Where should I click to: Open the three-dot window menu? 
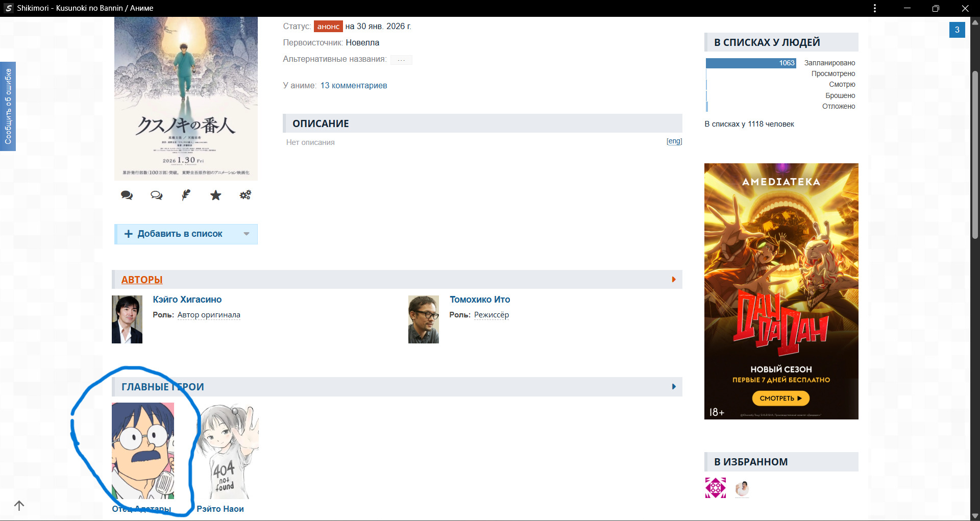click(x=874, y=8)
